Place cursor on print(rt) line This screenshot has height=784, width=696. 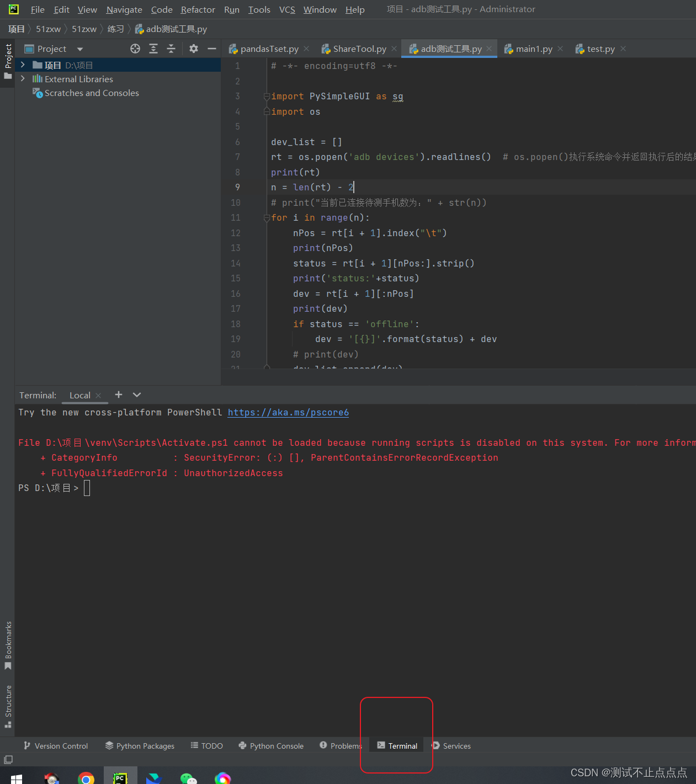(295, 172)
